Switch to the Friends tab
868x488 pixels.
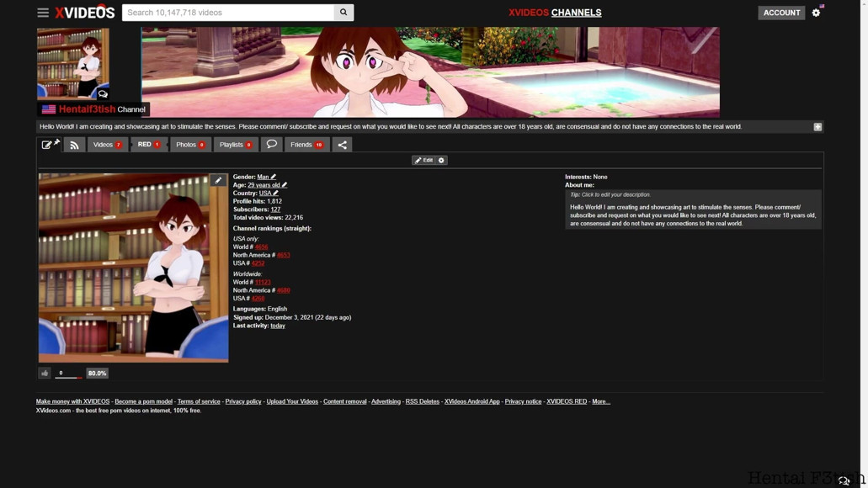(306, 145)
